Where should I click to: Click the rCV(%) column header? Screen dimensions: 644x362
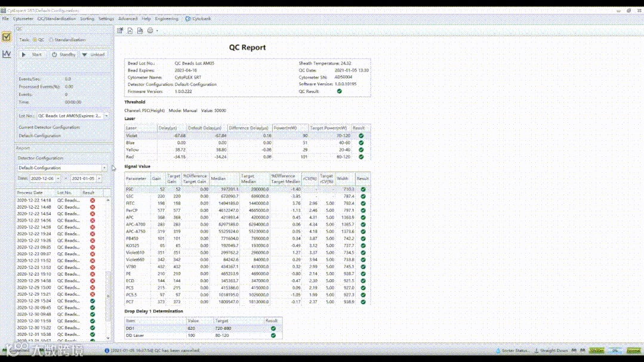tap(310, 178)
